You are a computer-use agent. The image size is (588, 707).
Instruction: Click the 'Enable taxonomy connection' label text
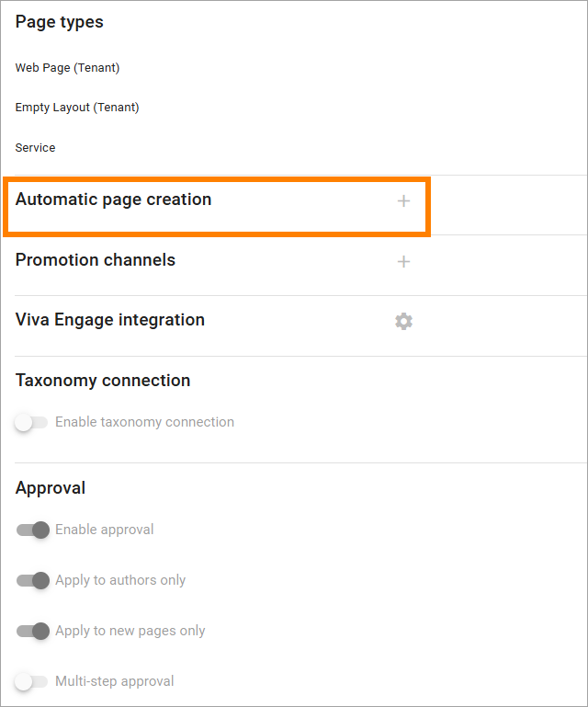[x=144, y=422]
